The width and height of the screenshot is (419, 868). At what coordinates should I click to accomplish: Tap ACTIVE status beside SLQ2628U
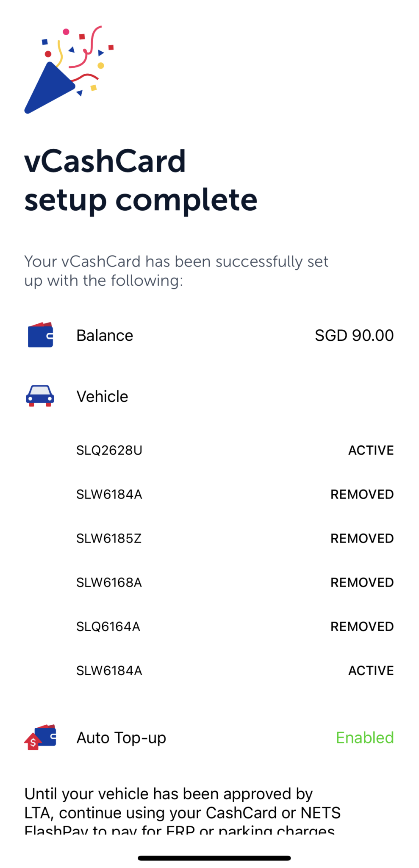371,450
